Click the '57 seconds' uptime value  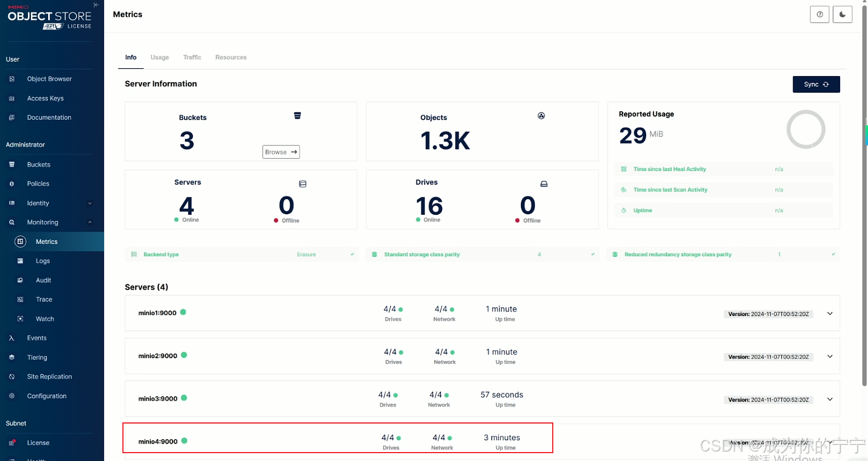tap(502, 395)
